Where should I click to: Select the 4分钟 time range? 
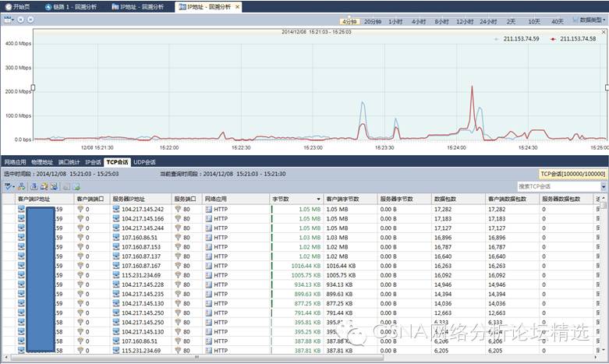(349, 20)
